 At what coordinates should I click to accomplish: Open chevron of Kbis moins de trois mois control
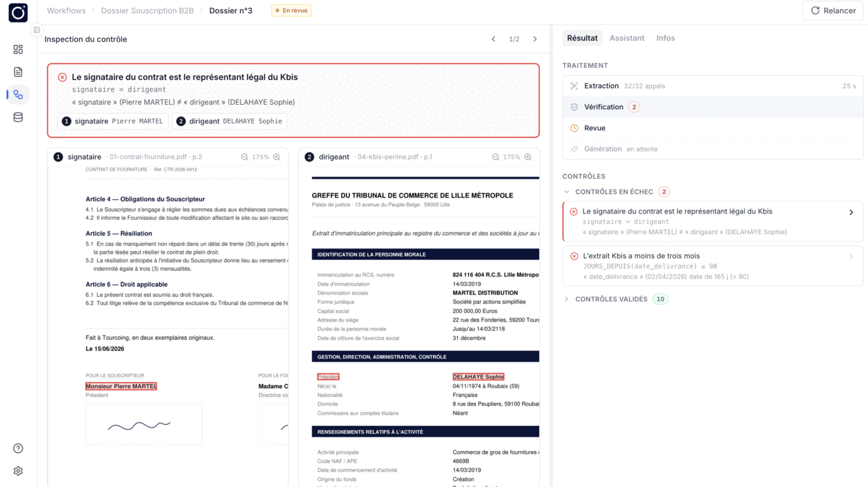tap(851, 257)
